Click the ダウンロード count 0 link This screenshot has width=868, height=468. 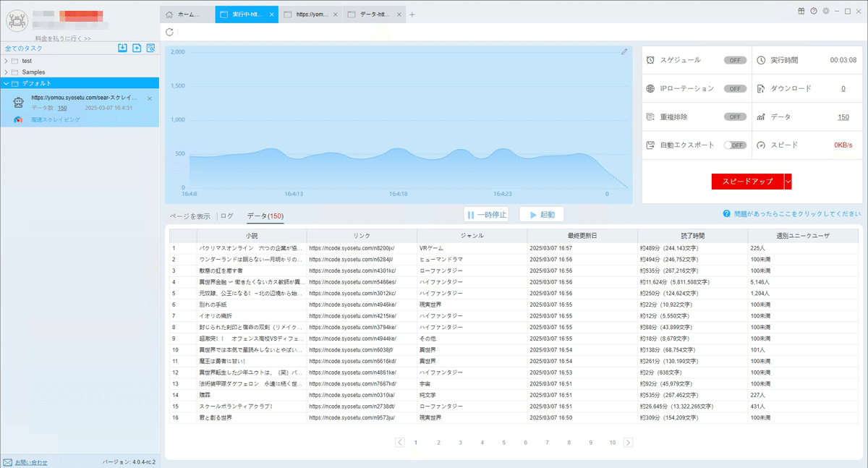click(x=843, y=88)
